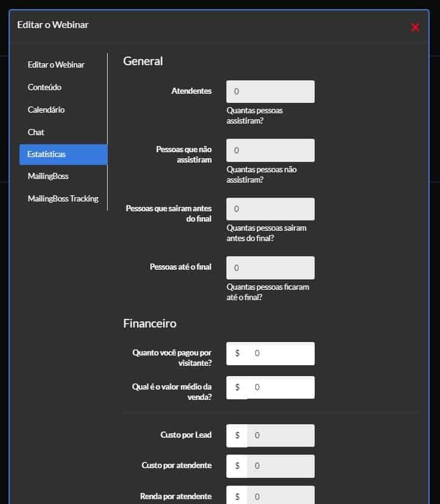Click the Pessoas até o final field
The image size is (440, 504).
[270, 268]
